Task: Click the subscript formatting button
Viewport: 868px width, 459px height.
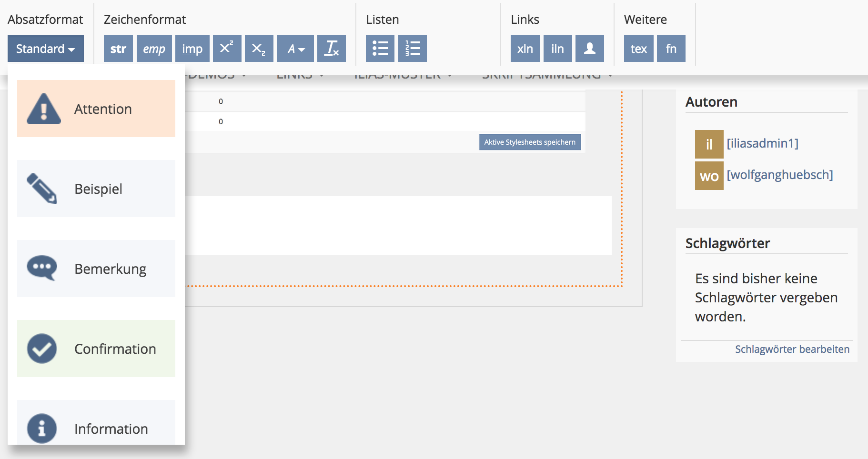Action: click(259, 49)
